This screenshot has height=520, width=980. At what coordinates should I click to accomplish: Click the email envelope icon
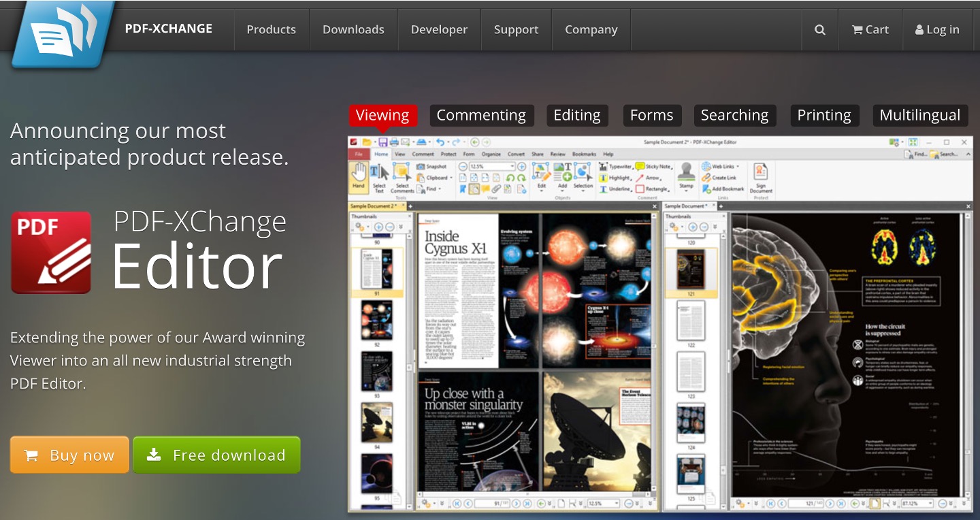[406, 142]
